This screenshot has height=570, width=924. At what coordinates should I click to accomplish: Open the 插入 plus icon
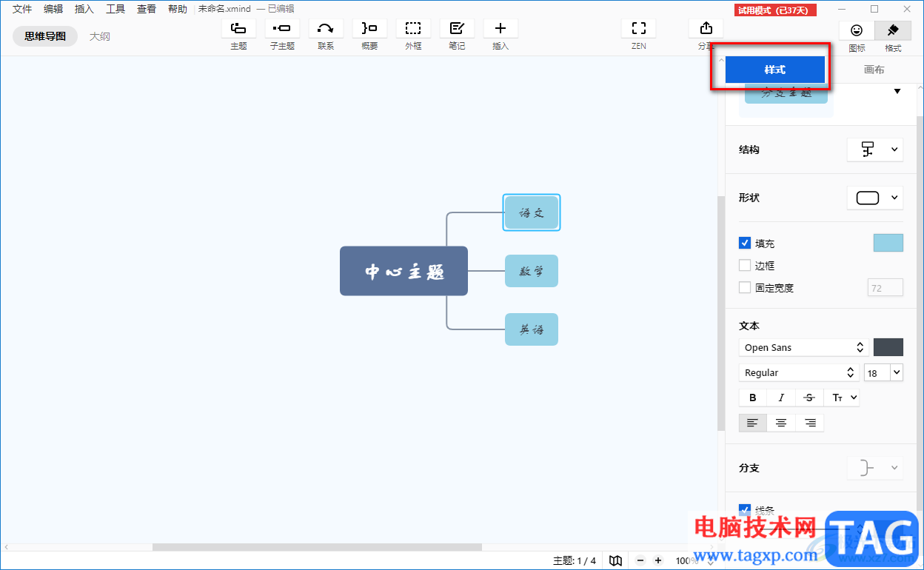pos(500,28)
